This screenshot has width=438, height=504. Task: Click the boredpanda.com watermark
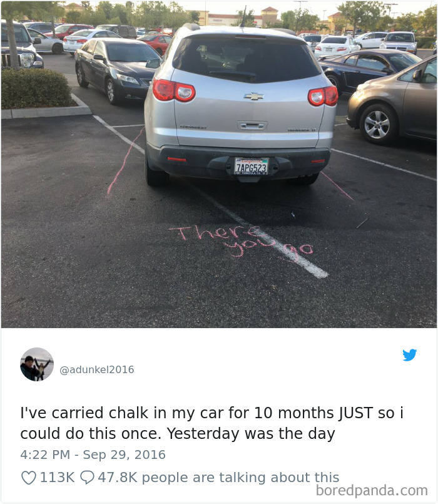(372, 491)
